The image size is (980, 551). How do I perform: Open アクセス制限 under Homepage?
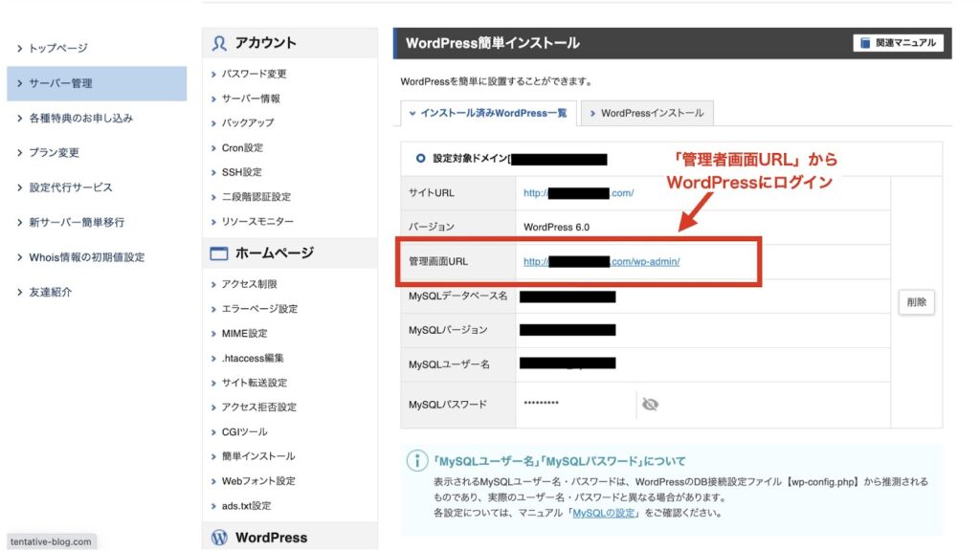[x=250, y=284]
